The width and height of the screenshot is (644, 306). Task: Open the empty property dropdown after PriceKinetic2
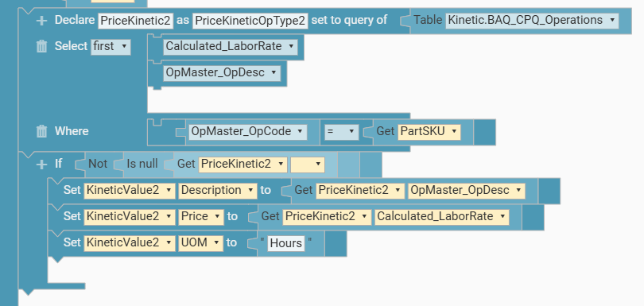(x=308, y=165)
